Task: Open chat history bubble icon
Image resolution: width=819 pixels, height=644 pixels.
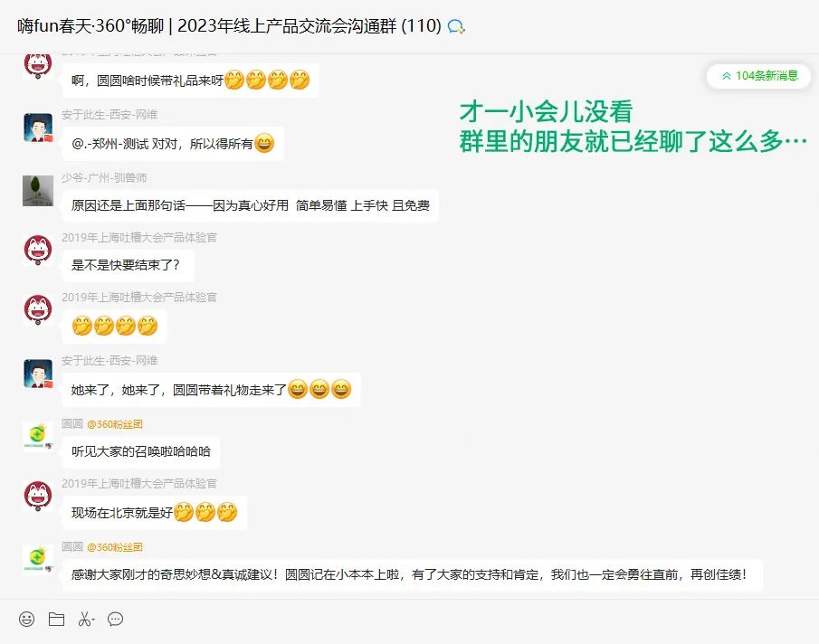Action: [115, 619]
